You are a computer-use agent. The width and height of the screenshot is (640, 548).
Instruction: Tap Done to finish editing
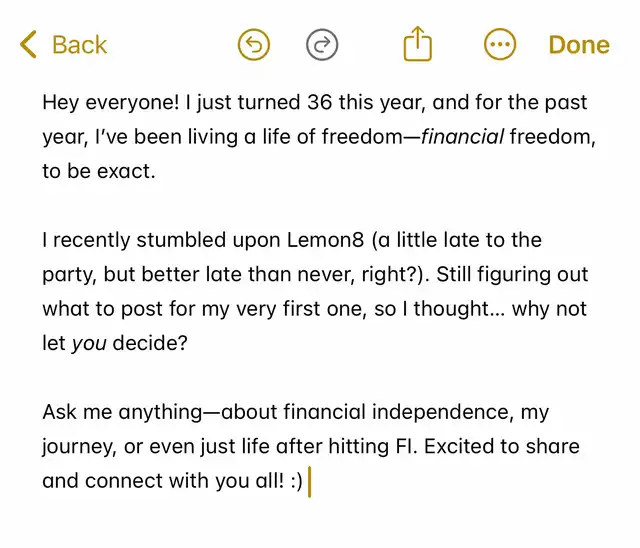(x=579, y=44)
